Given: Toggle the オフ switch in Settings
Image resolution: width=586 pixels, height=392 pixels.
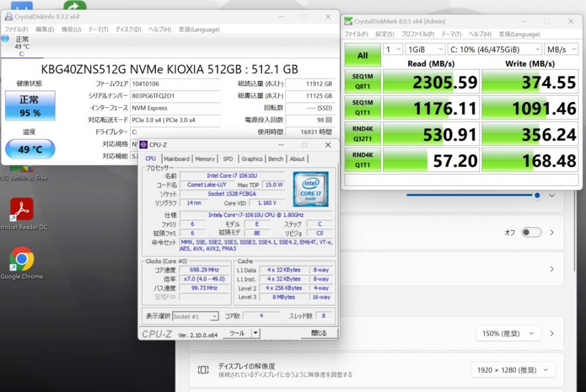Looking at the screenshot, I should tap(531, 233).
